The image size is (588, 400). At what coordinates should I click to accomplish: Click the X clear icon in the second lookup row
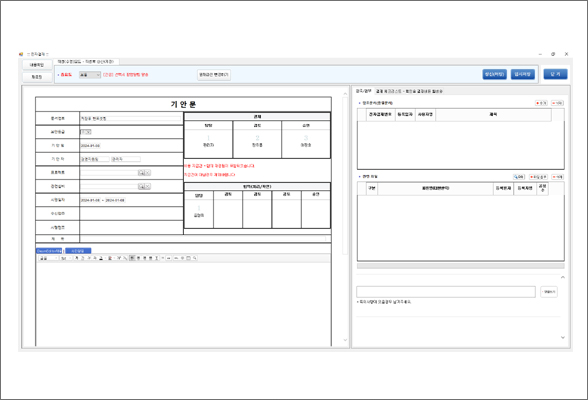pyautogui.click(x=148, y=186)
